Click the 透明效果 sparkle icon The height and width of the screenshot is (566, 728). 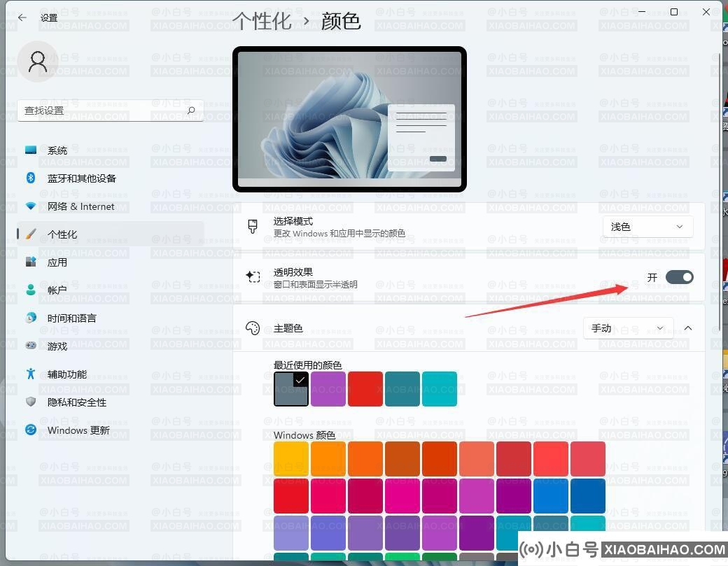(x=253, y=277)
